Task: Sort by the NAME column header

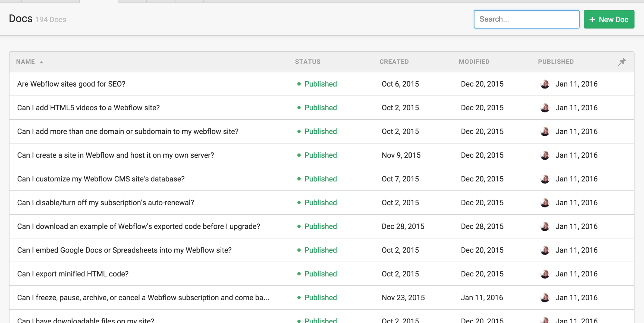Action: tap(25, 62)
